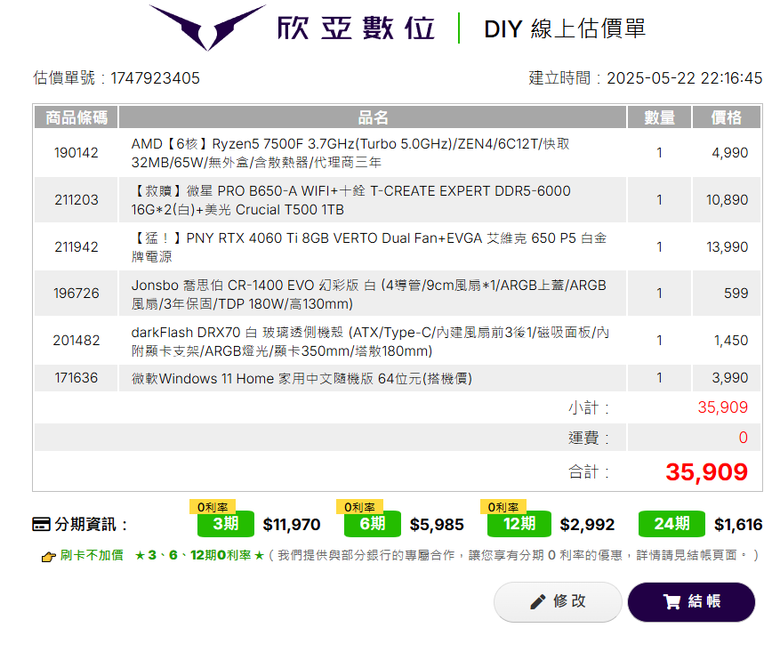Click the price 3,990
This screenshot has width=780, height=652.
click(730, 378)
